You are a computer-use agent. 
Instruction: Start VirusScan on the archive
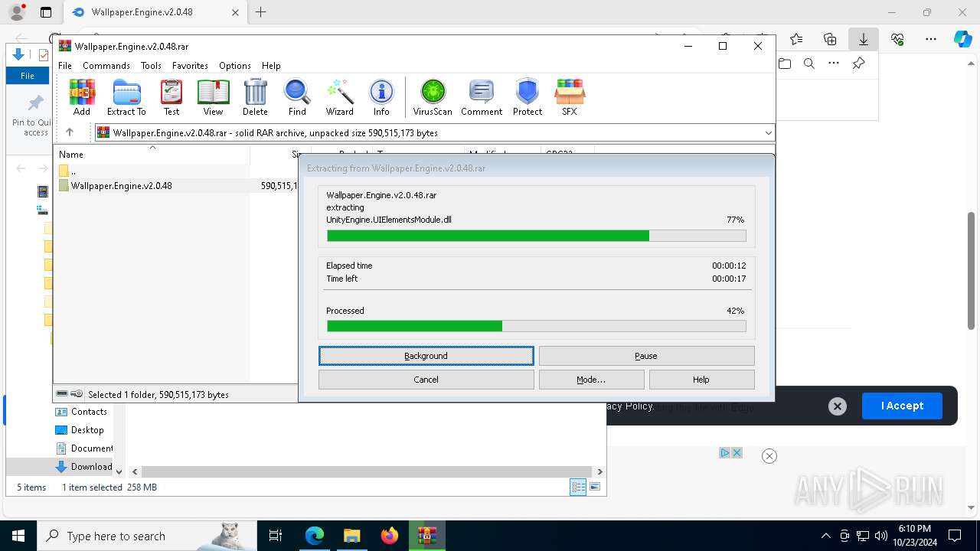tap(433, 97)
